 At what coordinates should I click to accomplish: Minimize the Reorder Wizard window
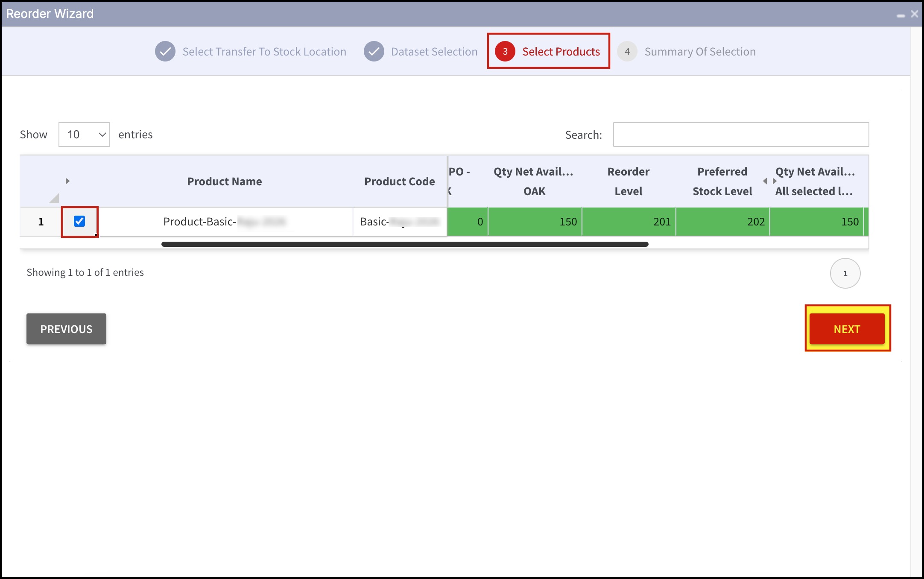point(901,16)
